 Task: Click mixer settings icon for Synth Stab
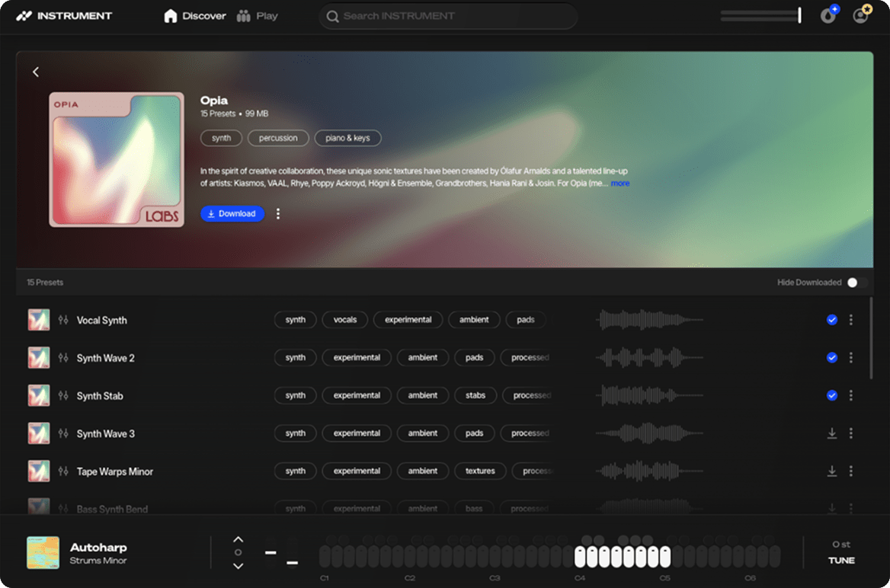63,395
